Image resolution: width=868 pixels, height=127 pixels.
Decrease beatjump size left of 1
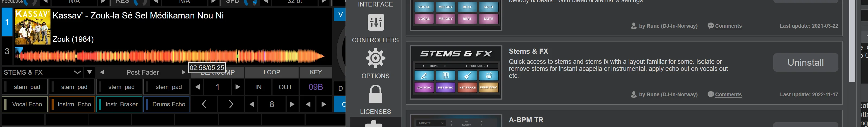tap(197, 87)
